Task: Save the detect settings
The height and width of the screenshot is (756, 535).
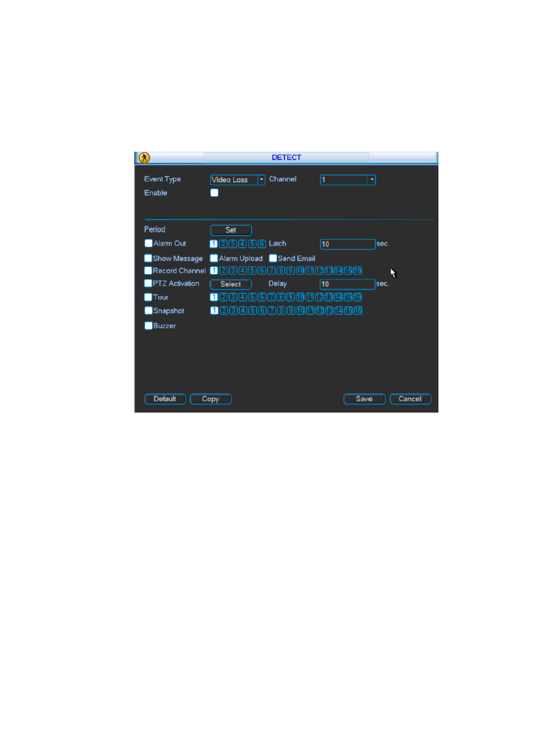Action: 364,399
